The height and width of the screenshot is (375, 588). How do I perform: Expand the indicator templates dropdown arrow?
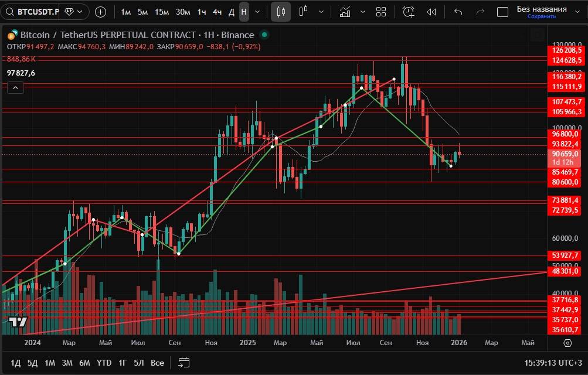tap(363, 12)
